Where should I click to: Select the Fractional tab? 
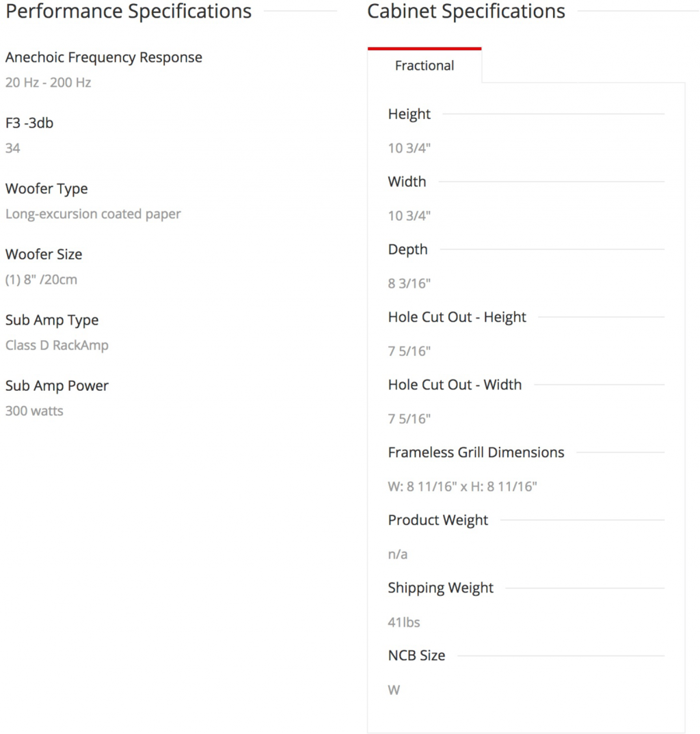point(425,66)
